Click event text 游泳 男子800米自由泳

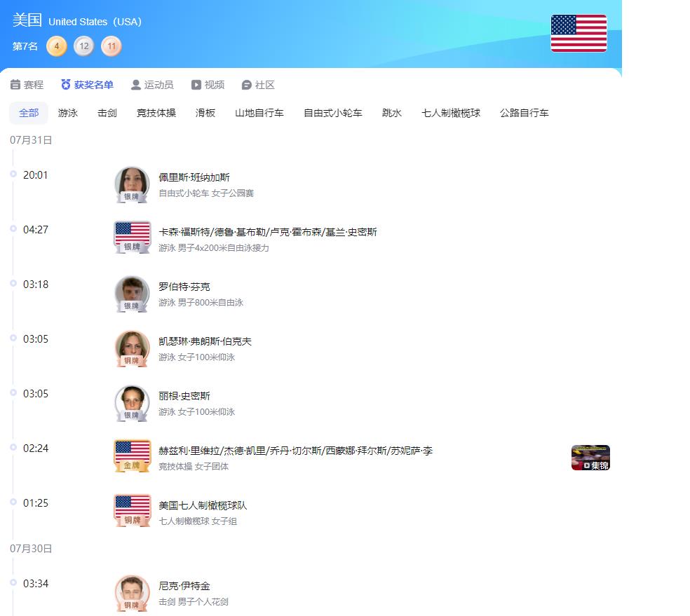(201, 303)
